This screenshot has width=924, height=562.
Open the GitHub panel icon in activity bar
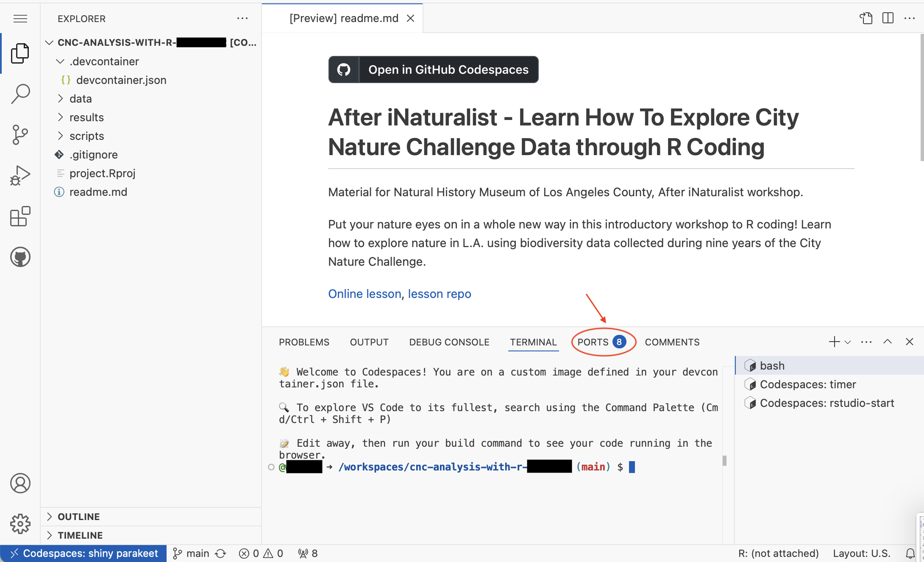(20, 257)
